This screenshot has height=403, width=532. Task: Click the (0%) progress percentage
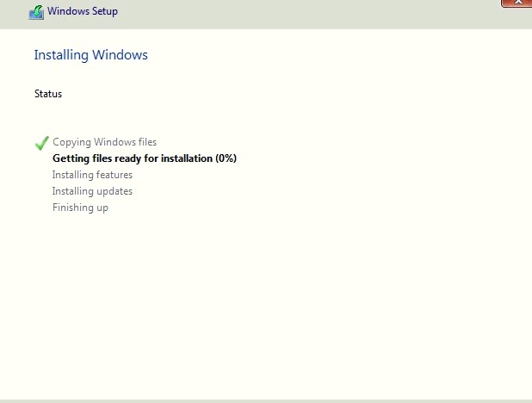click(226, 158)
